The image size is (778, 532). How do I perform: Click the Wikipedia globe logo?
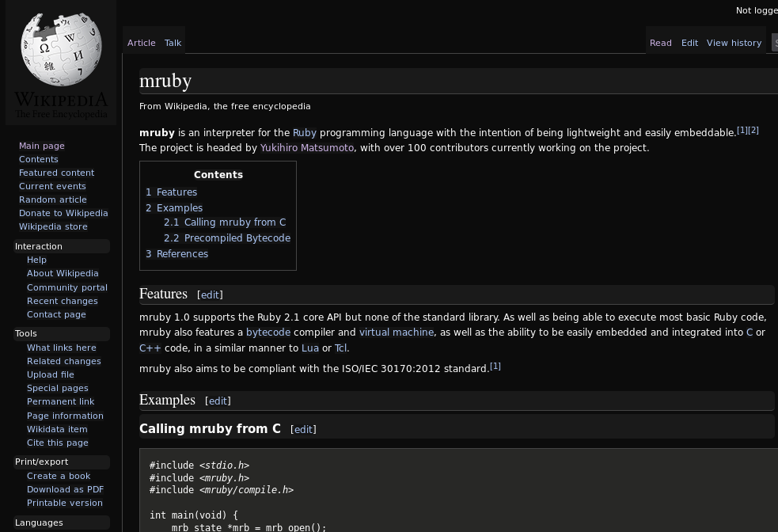tap(61, 50)
